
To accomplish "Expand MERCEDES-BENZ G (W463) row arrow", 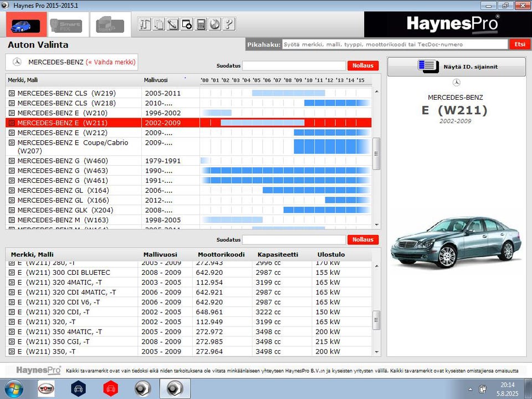I will coord(12,171).
